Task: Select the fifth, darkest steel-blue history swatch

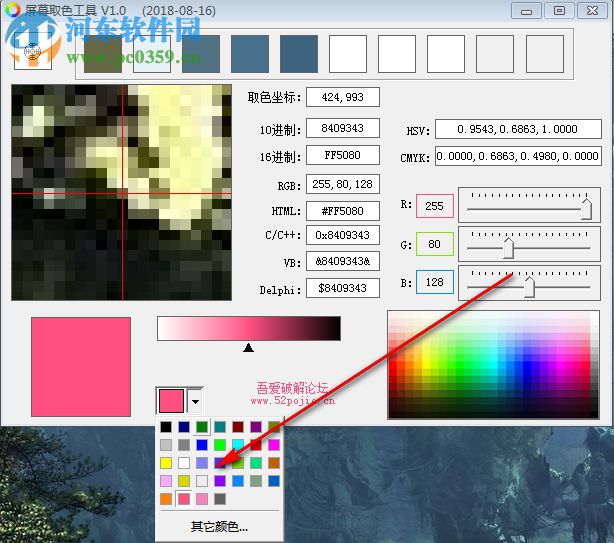Action: coord(299,54)
